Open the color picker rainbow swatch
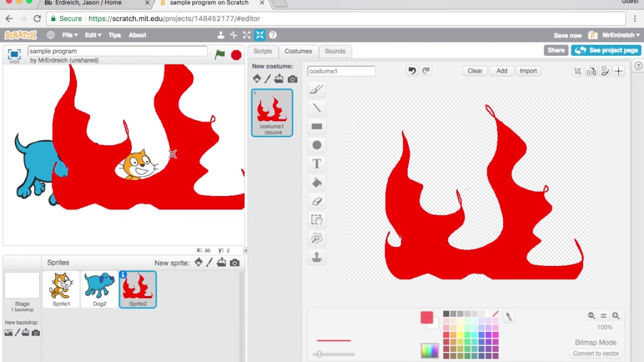 tap(430, 350)
